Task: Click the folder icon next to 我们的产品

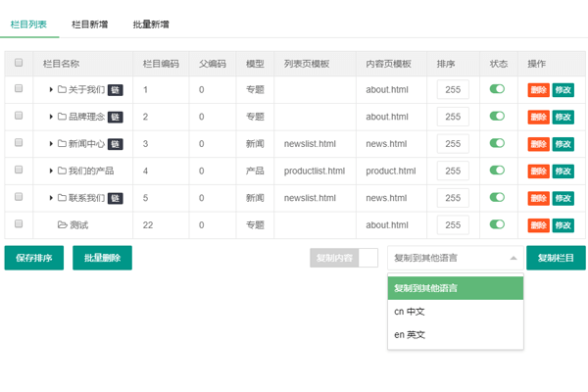Action: tap(62, 171)
